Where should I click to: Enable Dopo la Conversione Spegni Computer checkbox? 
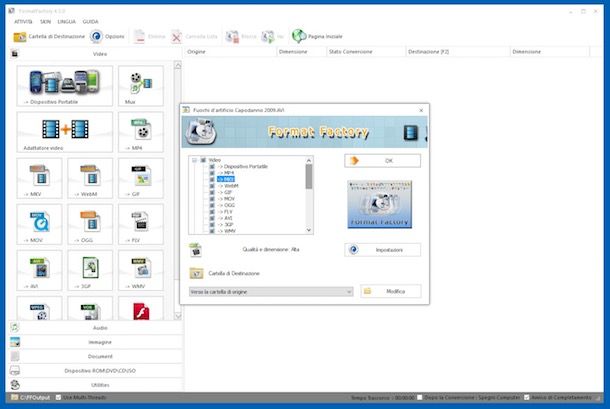[x=420, y=397]
